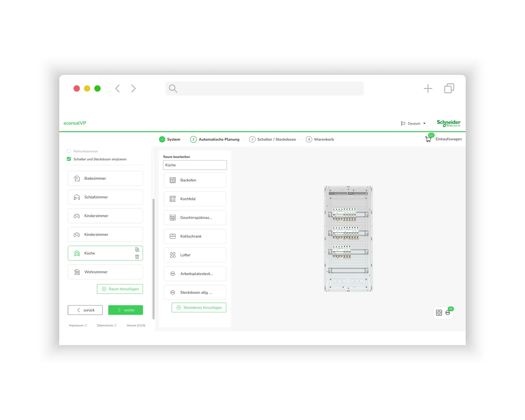Click the Steckdosen allg. socket icon
The width and height of the screenshot is (525, 420).
coord(173,292)
